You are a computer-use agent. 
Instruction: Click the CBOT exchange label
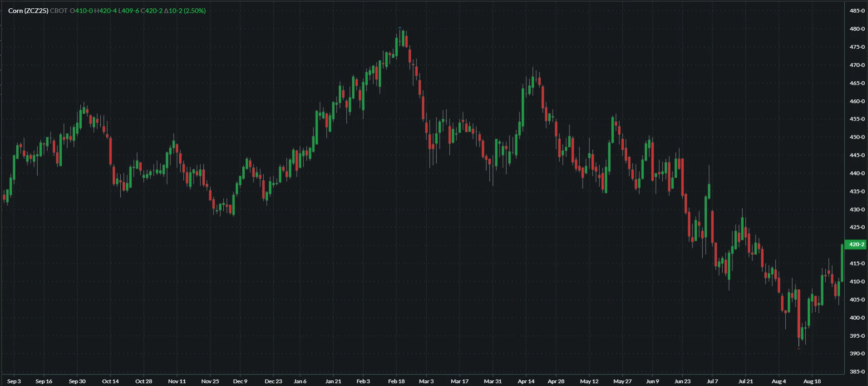click(58, 11)
